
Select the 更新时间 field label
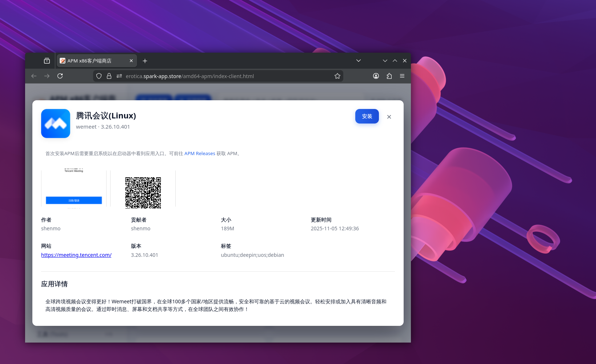click(321, 220)
